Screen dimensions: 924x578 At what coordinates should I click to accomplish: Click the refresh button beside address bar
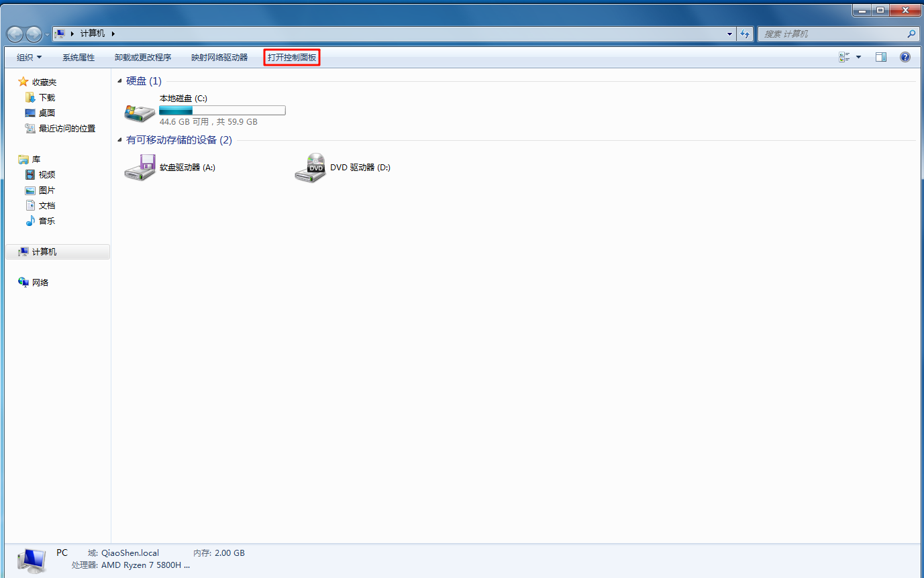point(744,34)
